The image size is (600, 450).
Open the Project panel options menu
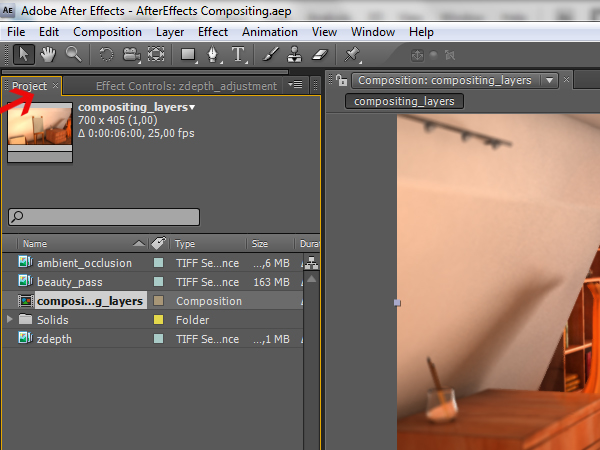[x=296, y=86]
